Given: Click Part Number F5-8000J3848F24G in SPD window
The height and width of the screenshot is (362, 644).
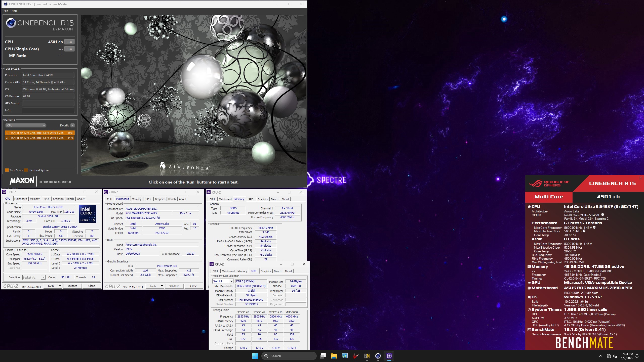Looking at the screenshot, I should [251, 300].
